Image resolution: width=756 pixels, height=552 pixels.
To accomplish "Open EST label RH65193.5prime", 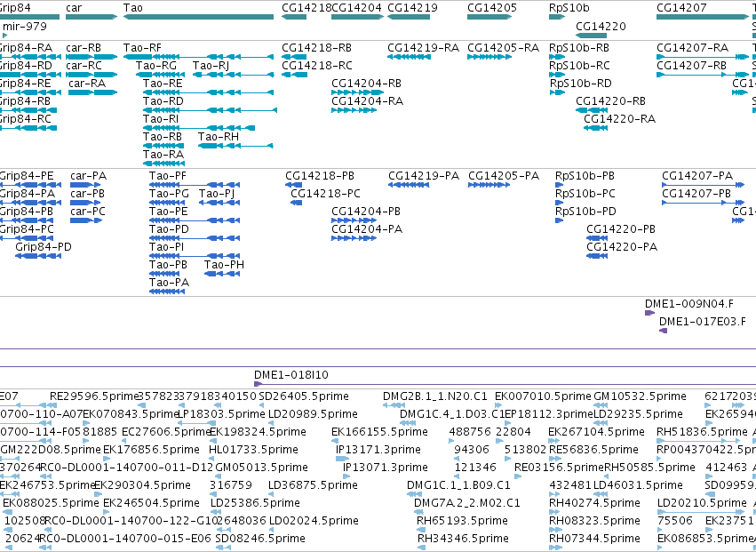I will coord(462,520).
